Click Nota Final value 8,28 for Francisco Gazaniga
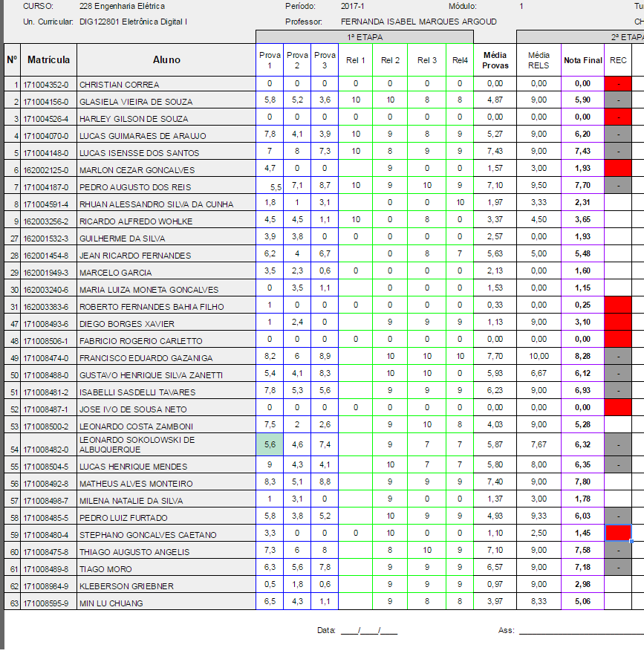This screenshot has height=668, width=644. 582,357
